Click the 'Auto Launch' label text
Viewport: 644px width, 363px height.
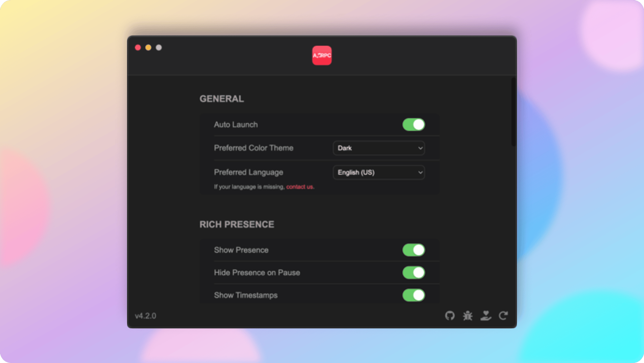click(x=236, y=124)
